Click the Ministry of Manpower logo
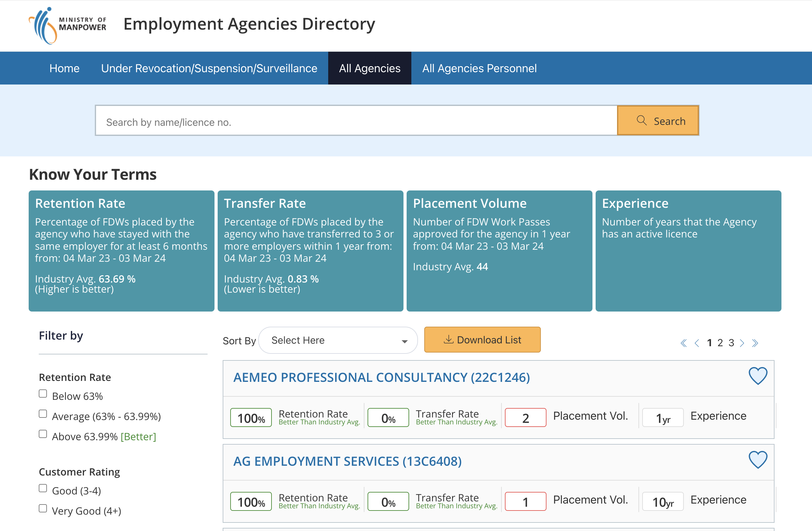 tap(67, 26)
